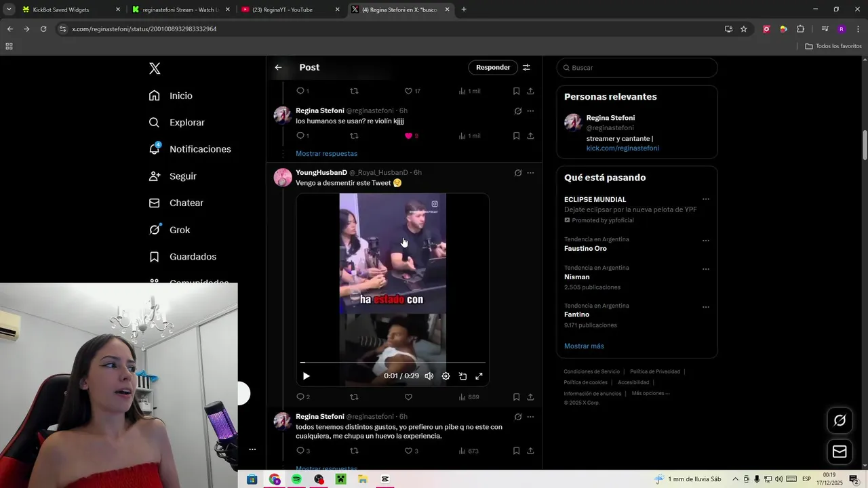Screen dimensions: 868x488
Task: Open Condiciones de Servicio link
Action: coord(591,371)
